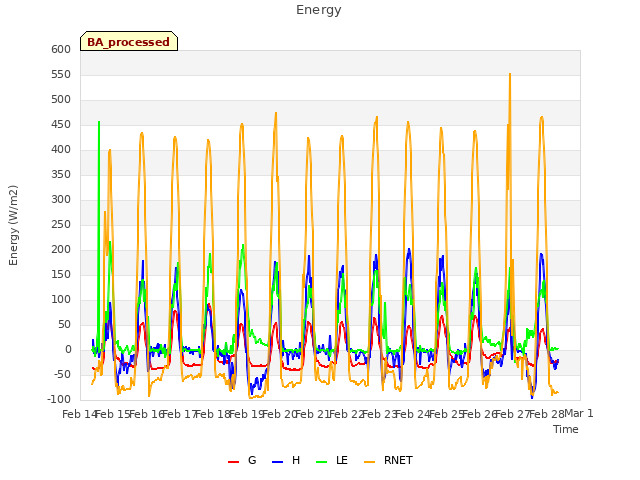Click the 200 y-axis tick label
The width and height of the screenshot is (640, 480).
pos(61,249)
